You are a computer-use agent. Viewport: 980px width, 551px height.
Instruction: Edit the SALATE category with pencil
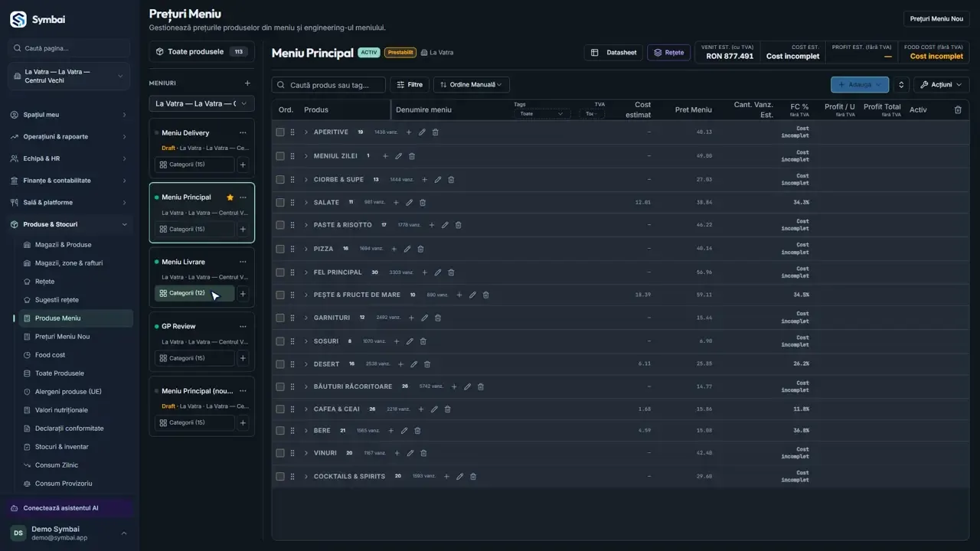[409, 203]
